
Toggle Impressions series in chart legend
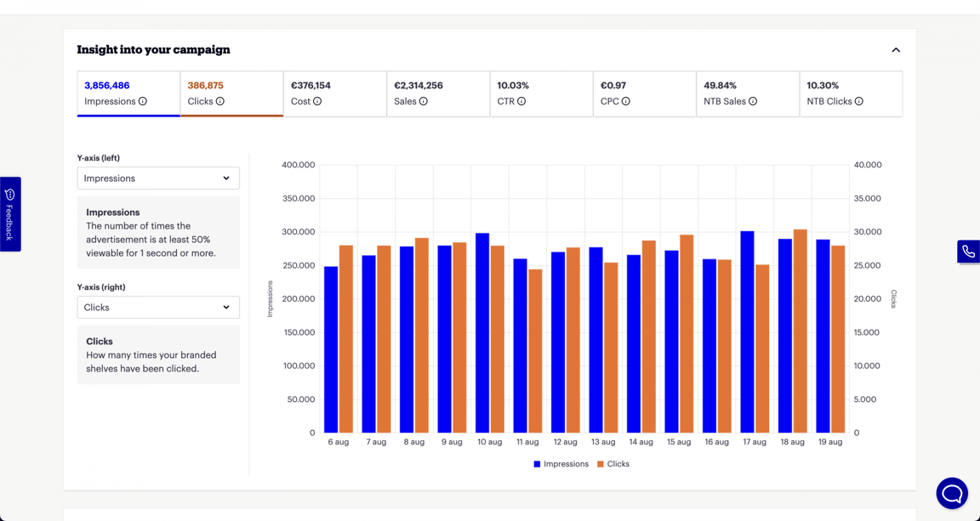[x=561, y=464]
